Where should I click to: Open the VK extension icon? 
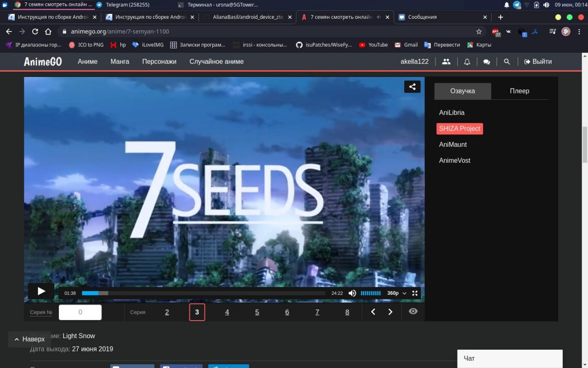(x=509, y=32)
